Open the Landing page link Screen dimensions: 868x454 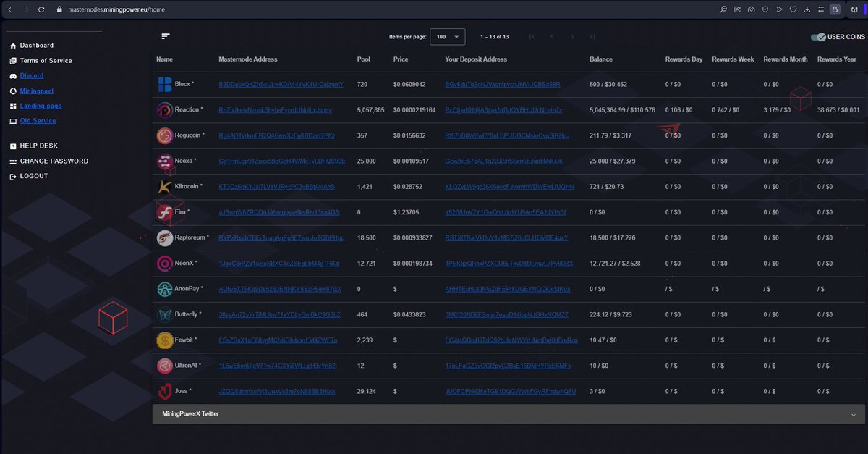(x=41, y=106)
